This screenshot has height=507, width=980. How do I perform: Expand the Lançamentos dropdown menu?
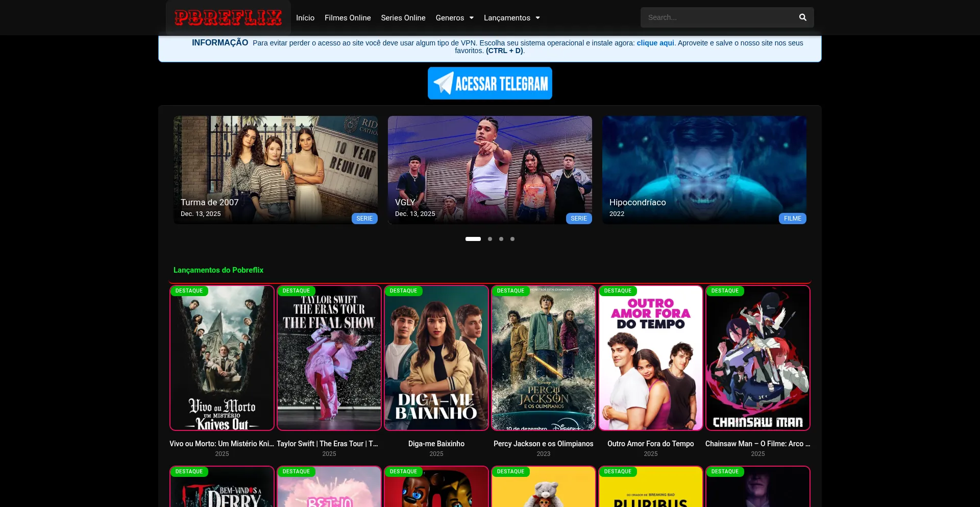511,18
